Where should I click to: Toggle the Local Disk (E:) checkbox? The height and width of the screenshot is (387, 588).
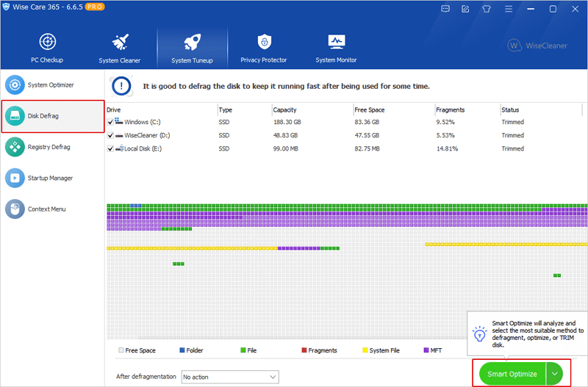point(110,149)
